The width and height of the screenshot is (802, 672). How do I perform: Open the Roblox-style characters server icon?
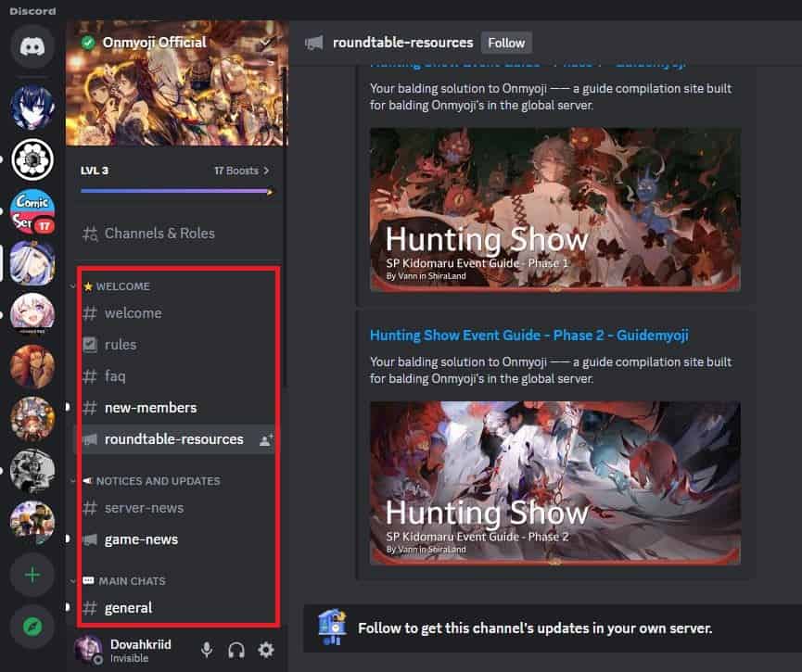(32, 522)
